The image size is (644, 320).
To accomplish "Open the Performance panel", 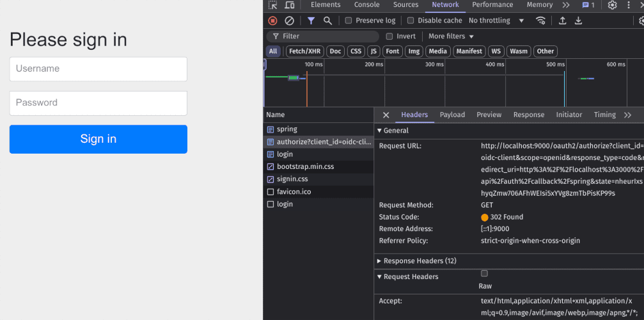I will [492, 5].
